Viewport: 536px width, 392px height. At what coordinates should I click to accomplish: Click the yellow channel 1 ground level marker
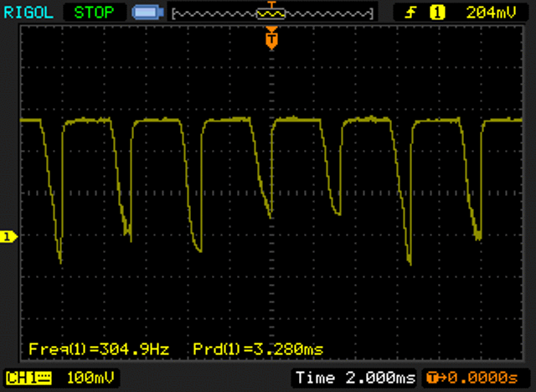(8, 236)
